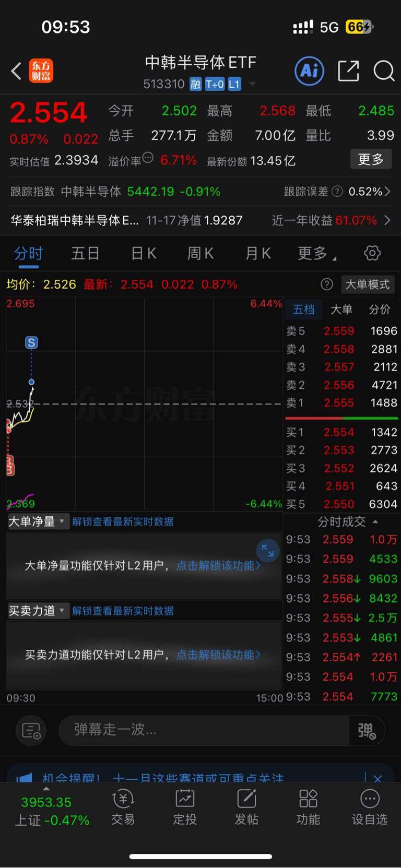This screenshot has width=401, height=868.
Task: Switch to the 日K tab
Action: [x=144, y=254]
